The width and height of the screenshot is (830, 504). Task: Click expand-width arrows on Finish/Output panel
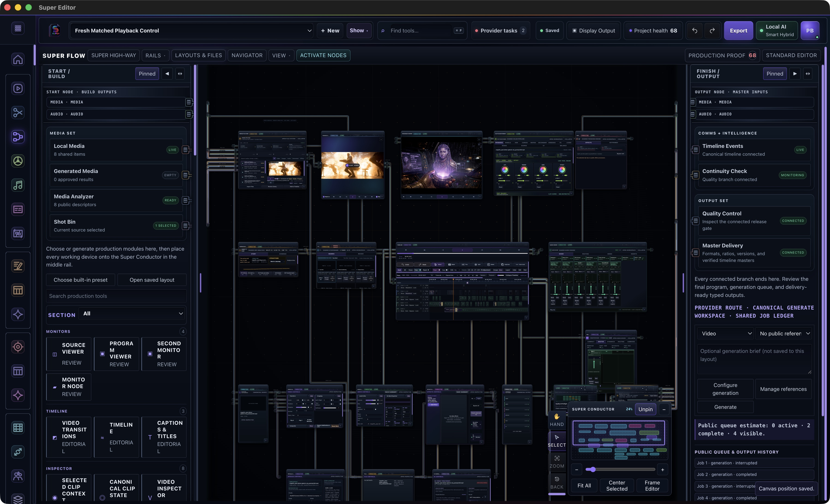click(808, 74)
